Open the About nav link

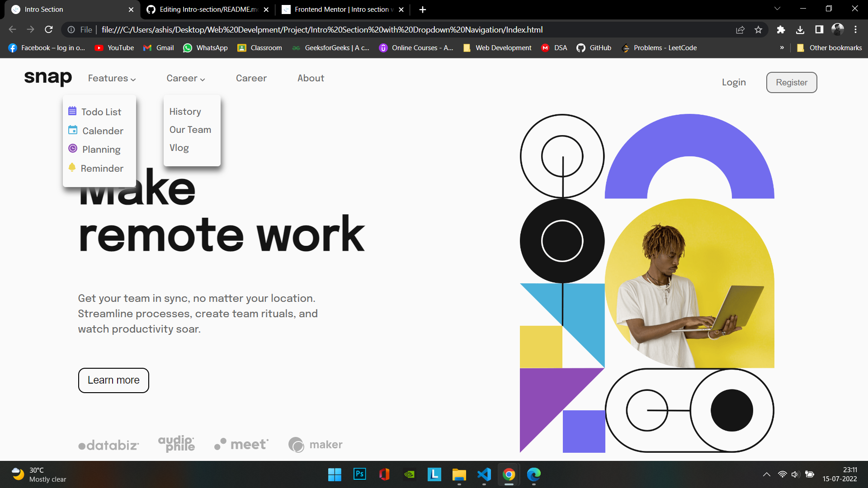(311, 78)
